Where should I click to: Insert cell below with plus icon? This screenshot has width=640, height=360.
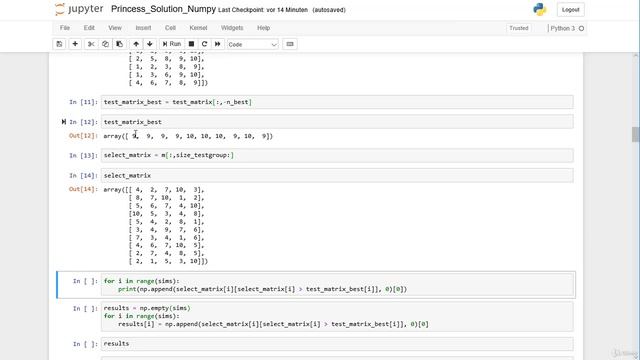click(x=75, y=44)
